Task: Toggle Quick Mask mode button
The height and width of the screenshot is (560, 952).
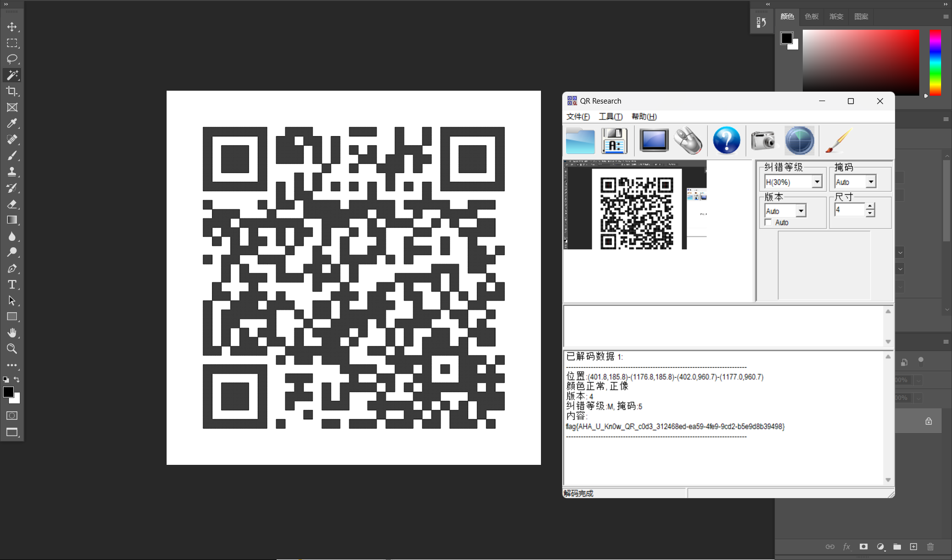Action: click(12, 416)
